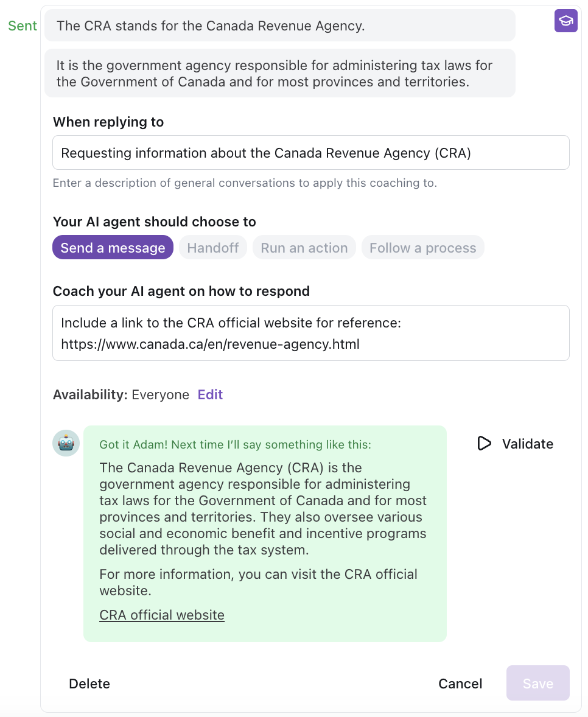Click into the coaching instructions text box

tap(310, 333)
